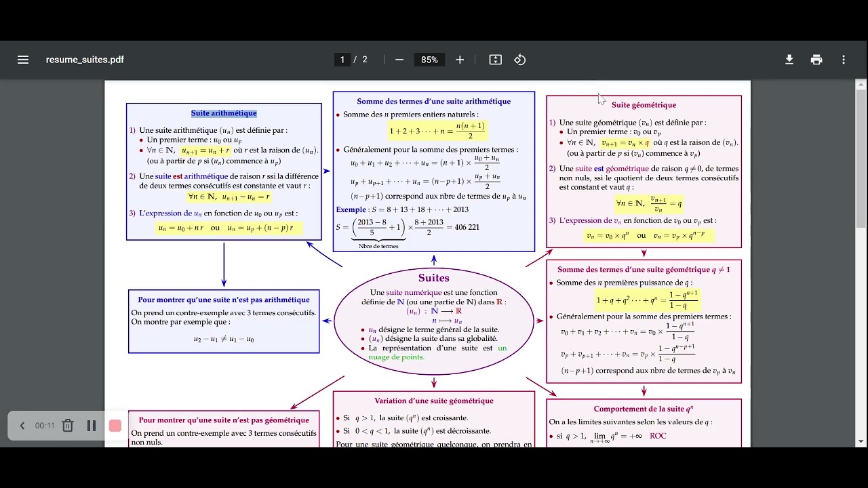
Task: Click the 85% zoom level field
Action: (x=429, y=60)
